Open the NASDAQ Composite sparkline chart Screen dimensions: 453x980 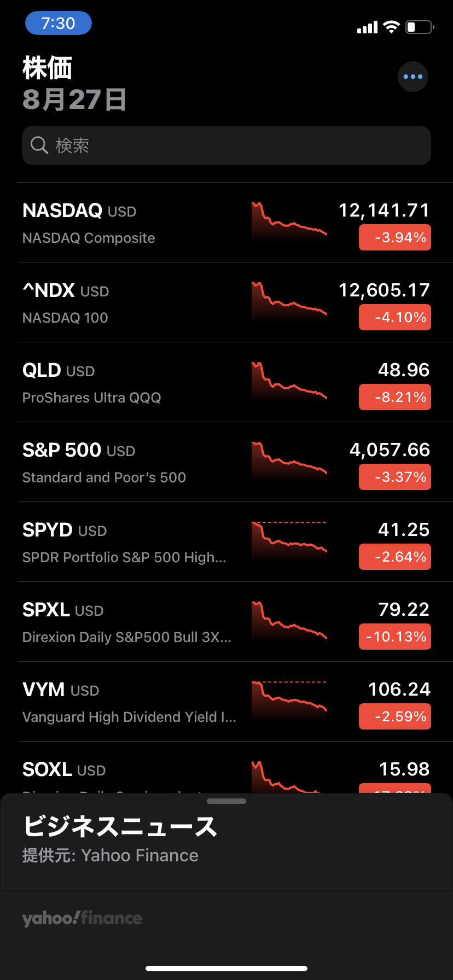(x=289, y=222)
